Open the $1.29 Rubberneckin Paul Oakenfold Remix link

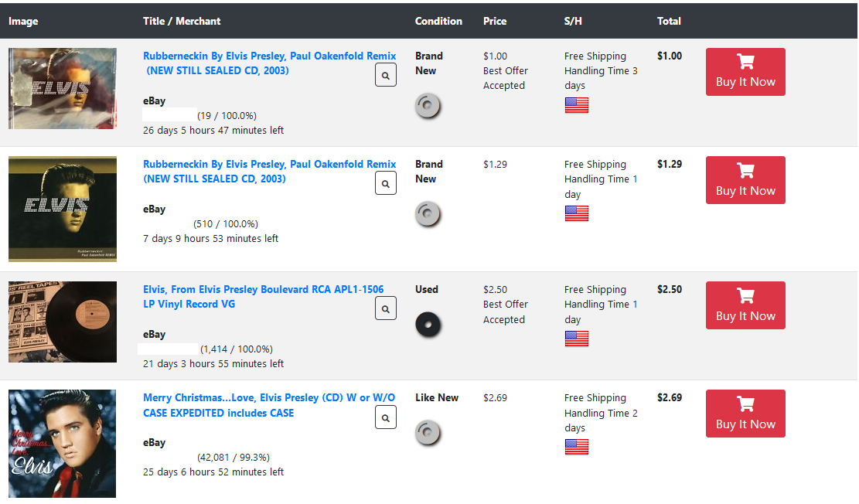pyautogui.click(x=269, y=172)
